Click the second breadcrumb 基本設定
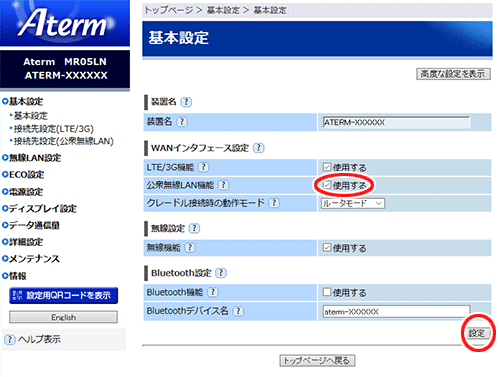500x377 pixels. [x=270, y=10]
